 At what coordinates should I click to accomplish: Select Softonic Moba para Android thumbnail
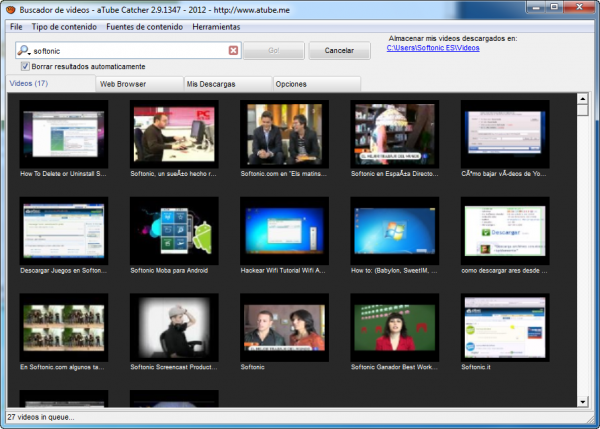pyautogui.click(x=174, y=230)
